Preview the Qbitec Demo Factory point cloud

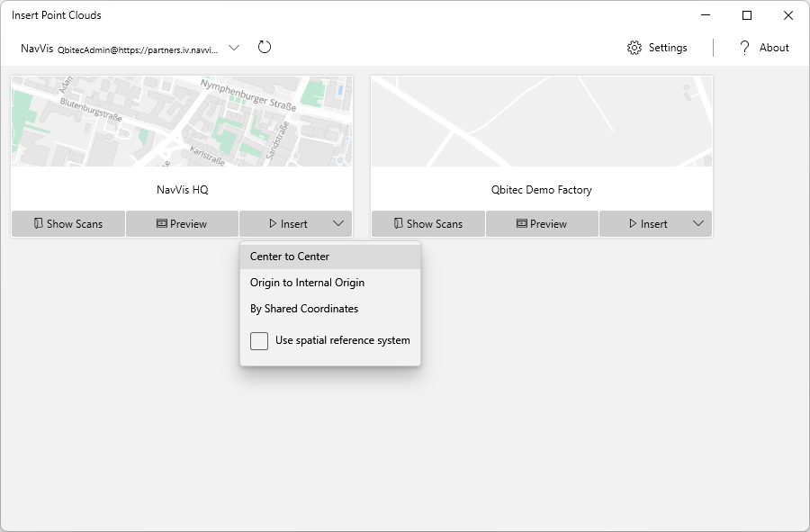[x=542, y=223]
